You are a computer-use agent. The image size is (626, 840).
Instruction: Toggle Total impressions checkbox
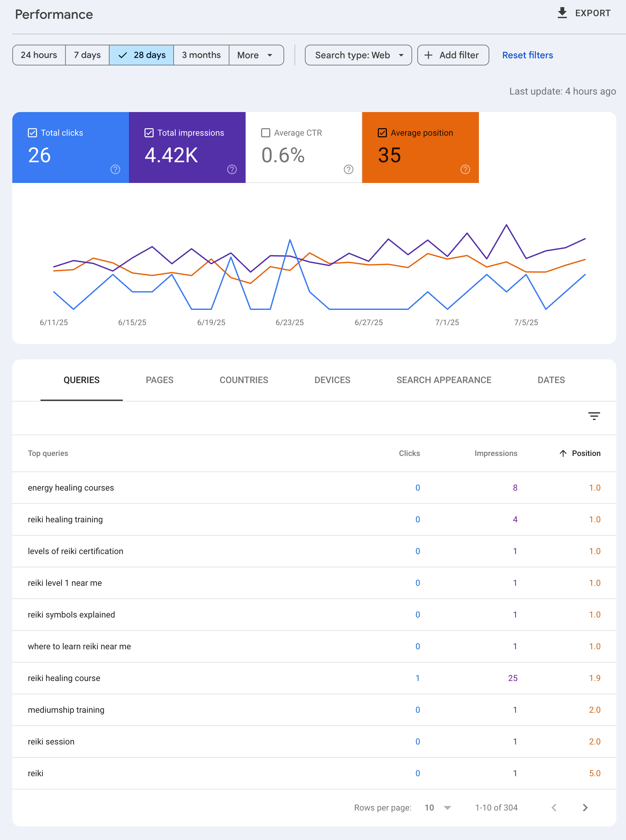coord(149,133)
